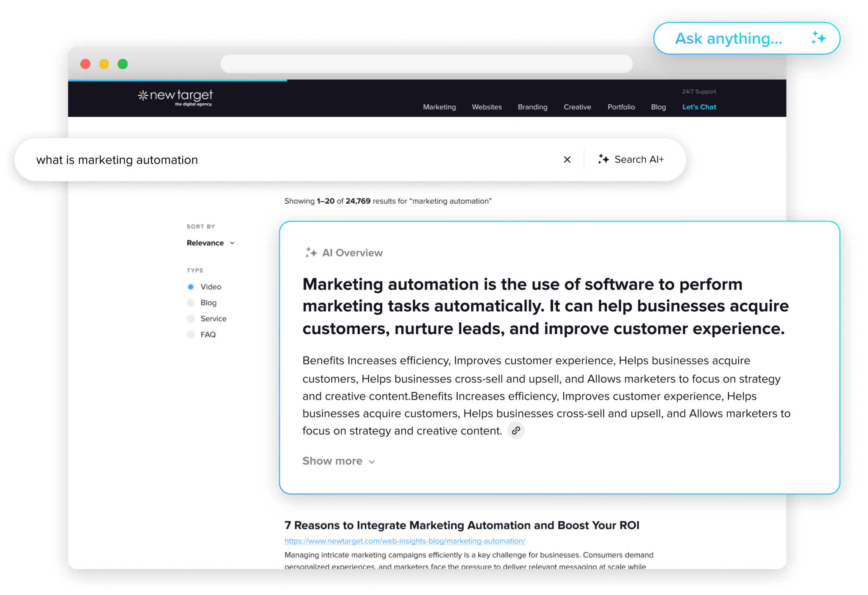Click the sparkle icon in Ask anything box
Screen dimensions: 868x595
tap(818, 38)
